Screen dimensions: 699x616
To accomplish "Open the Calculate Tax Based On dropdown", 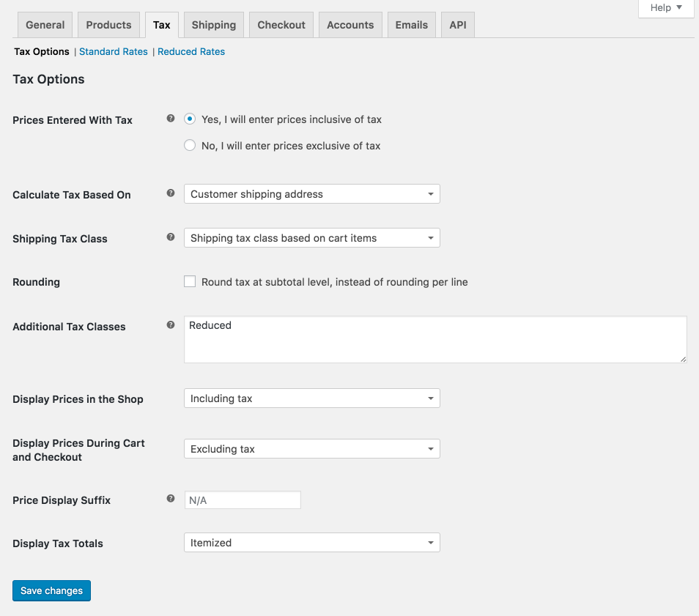I will [x=311, y=194].
